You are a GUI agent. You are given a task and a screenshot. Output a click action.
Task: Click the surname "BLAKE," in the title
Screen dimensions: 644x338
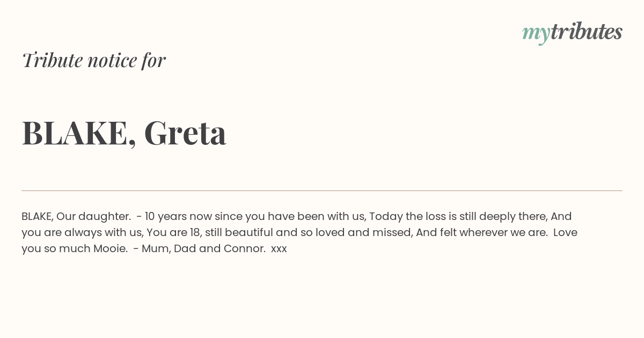[x=79, y=134]
